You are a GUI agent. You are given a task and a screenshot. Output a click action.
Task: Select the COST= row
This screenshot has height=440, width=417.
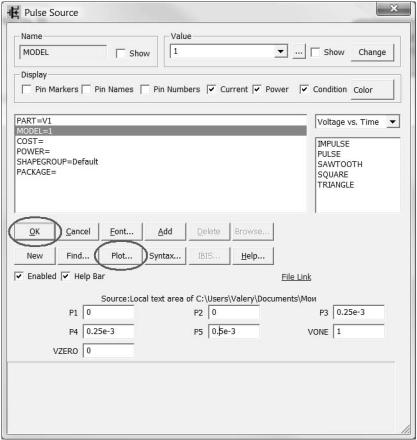point(161,141)
